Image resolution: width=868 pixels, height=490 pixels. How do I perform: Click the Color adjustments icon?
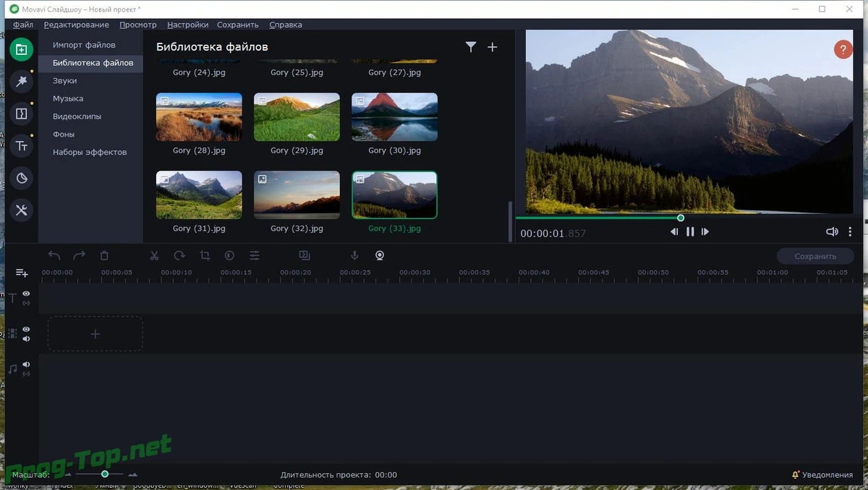pyautogui.click(x=229, y=255)
